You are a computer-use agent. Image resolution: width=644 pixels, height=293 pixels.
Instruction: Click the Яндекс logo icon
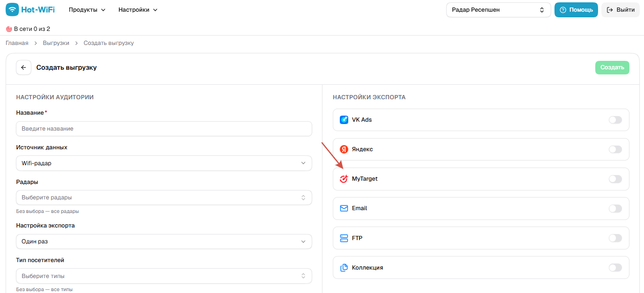tap(344, 149)
